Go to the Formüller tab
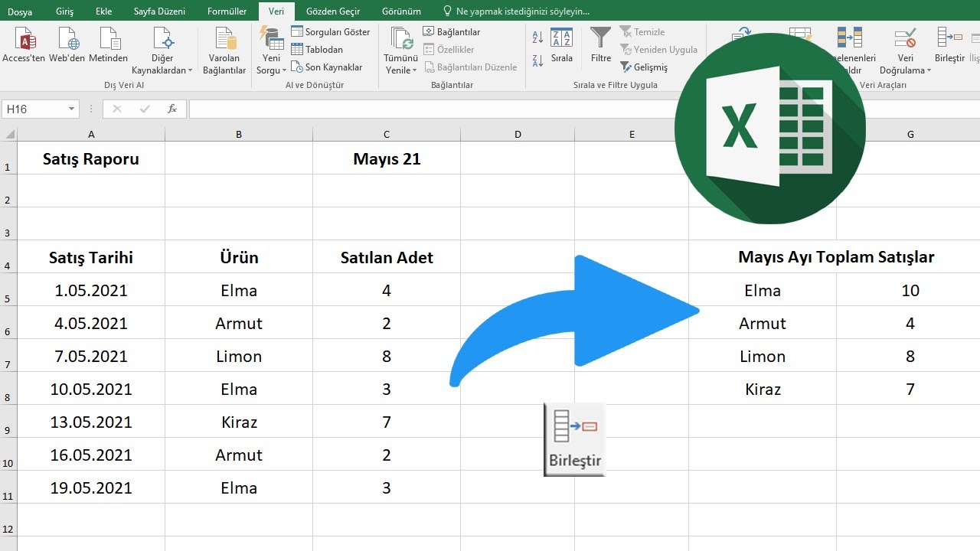This screenshot has height=551, width=980. (227, 11)
